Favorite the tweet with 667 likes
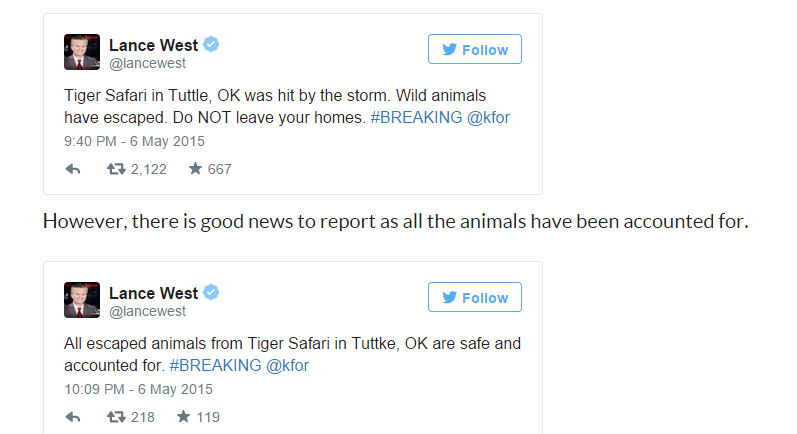The height and width of the screenshot is (434, 797). tap(195, 169)
